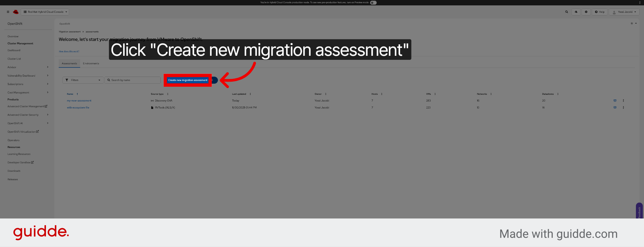Sort by the Datastores column

point(558,94)
